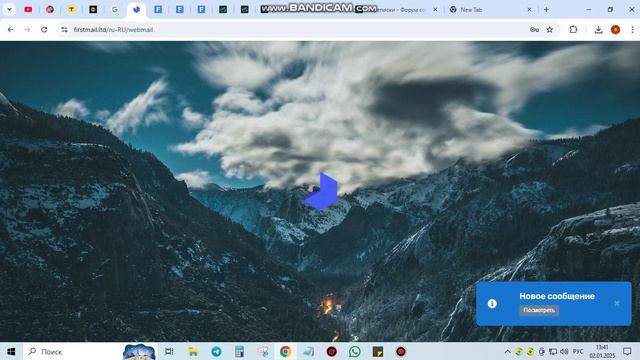Reload the firstmail webmail page
640x360 pixels.
coord(44,29)
